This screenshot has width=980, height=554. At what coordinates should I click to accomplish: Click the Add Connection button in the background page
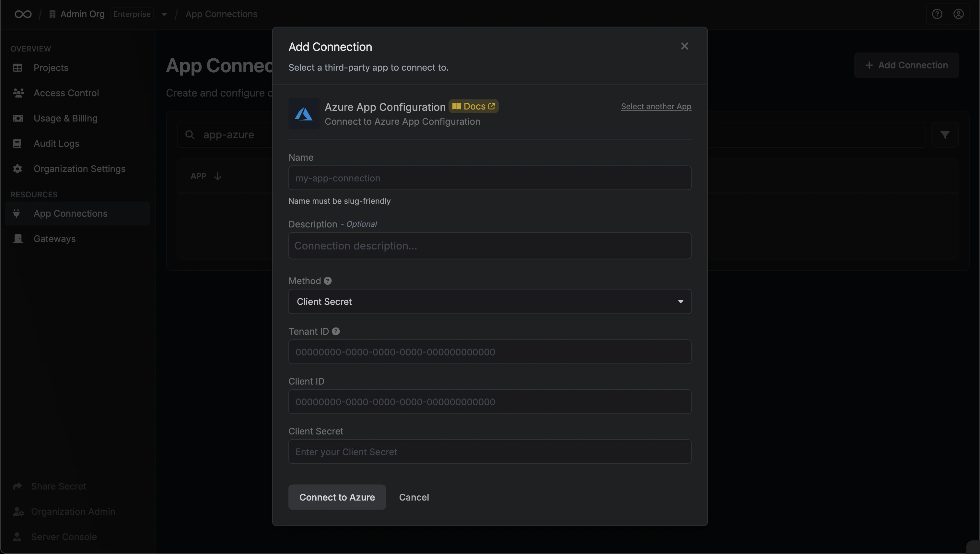tap(906, 65)
